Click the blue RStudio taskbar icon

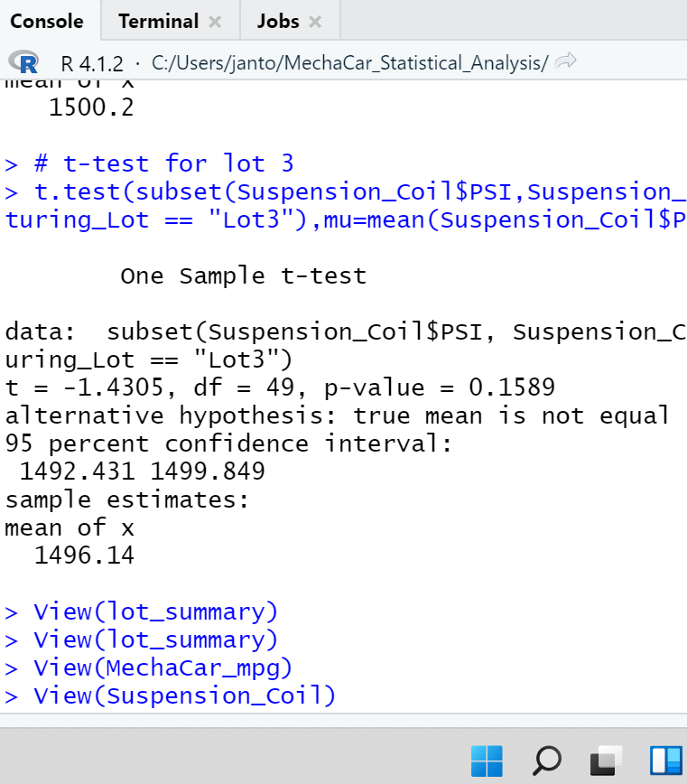[664, 761]
